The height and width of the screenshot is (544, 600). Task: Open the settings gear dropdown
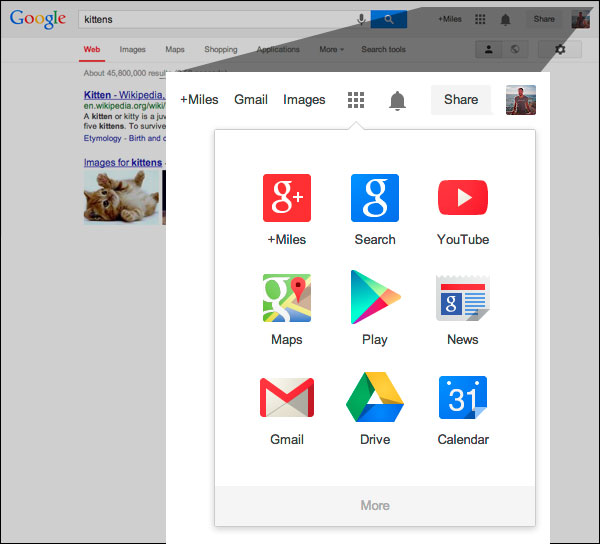pos(559,49)
